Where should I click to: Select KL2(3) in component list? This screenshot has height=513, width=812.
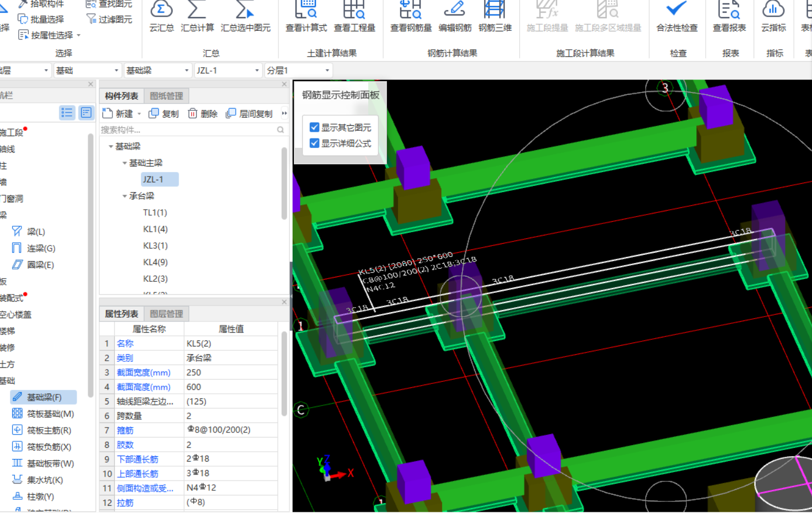pos(155,279)
